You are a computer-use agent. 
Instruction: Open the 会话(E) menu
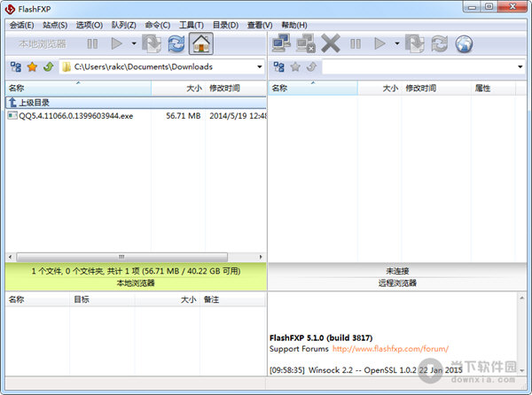tap(21, 25)
